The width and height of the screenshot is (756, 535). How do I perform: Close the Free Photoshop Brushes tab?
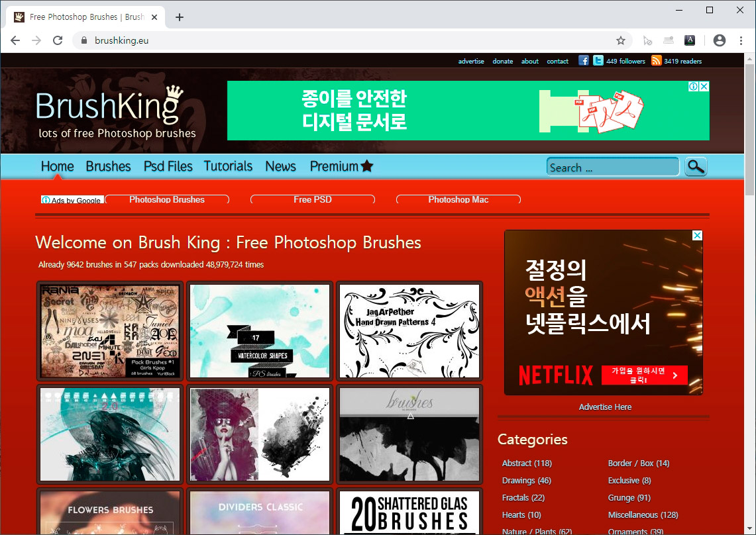click(x=154, y=17)
